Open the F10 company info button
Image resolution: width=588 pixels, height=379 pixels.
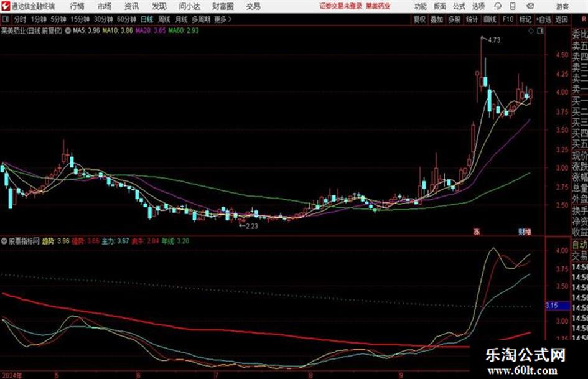(x=508, y=19)
